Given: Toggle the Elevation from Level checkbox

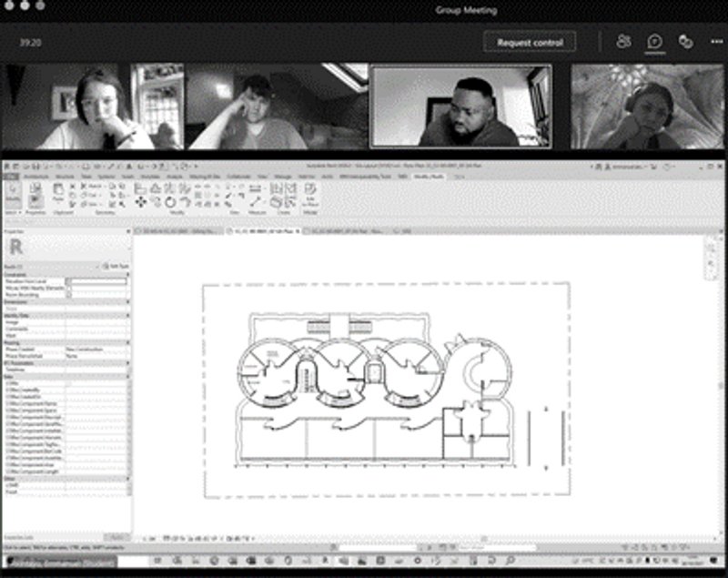Looking at the screenshot, I should (70, 282).
